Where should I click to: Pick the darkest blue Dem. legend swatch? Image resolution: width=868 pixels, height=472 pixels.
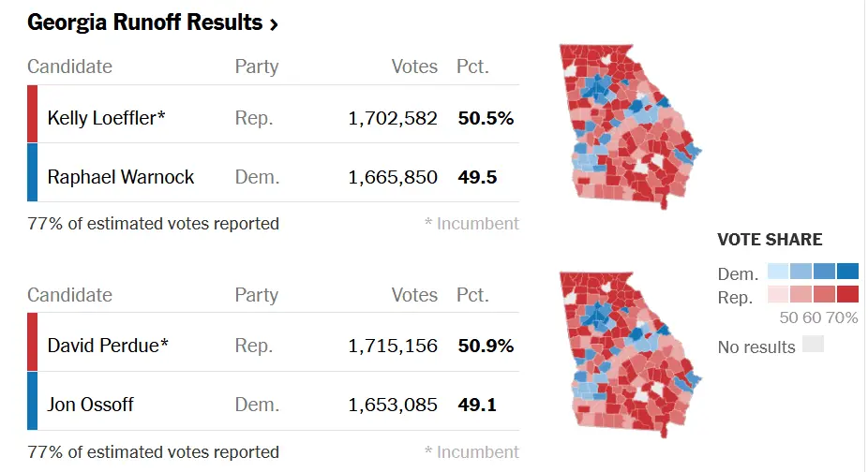click(x=847, y=273)
